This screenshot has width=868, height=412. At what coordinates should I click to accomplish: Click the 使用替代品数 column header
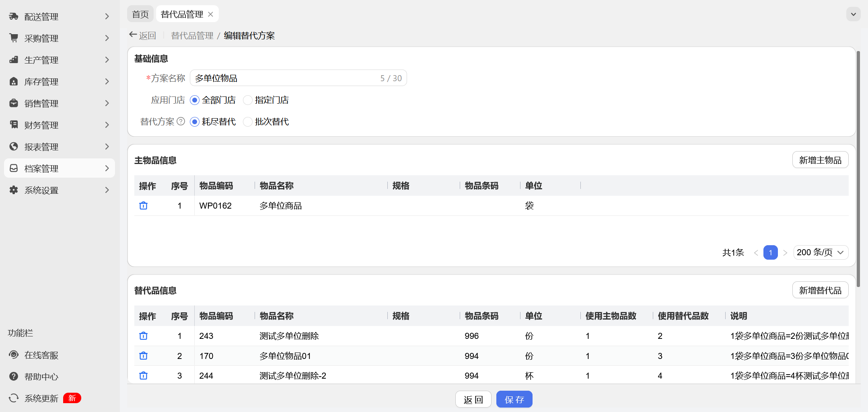tap(683, 316)
